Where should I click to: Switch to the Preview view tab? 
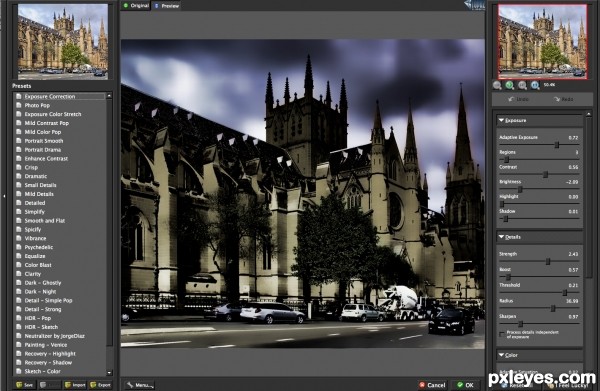pyautogui.click(x=166, y=6)
